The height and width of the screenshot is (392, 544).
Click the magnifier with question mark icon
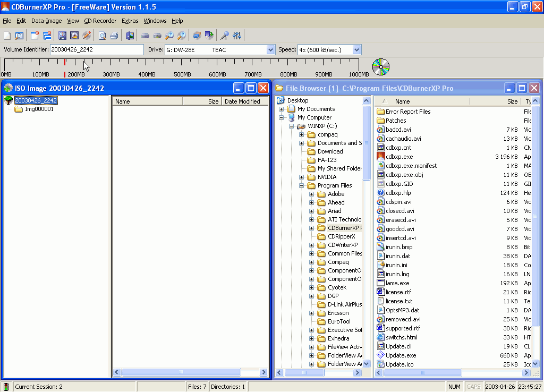[x=182, y=36]
